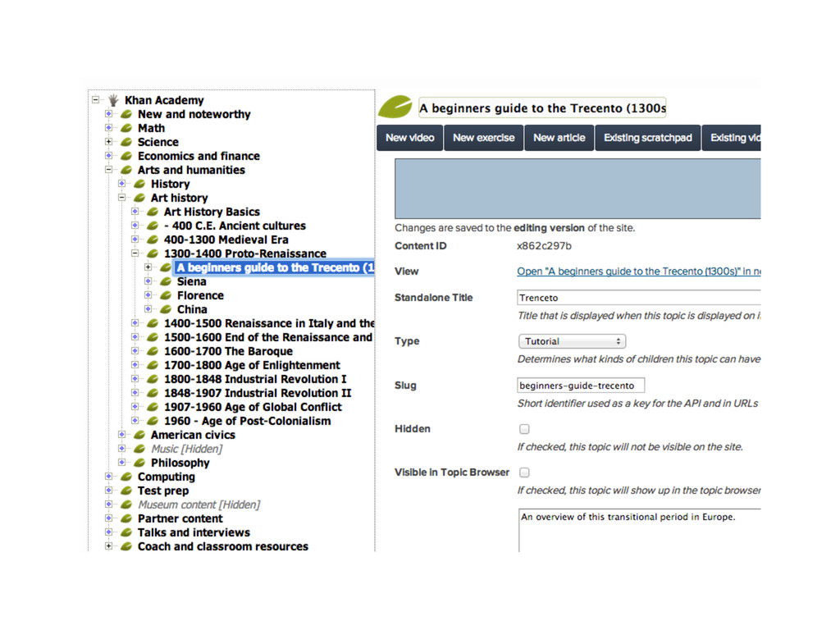This screenshot has height=630, width=840.
Task: Expand the Philosophy node
Action: pos(121,462)
